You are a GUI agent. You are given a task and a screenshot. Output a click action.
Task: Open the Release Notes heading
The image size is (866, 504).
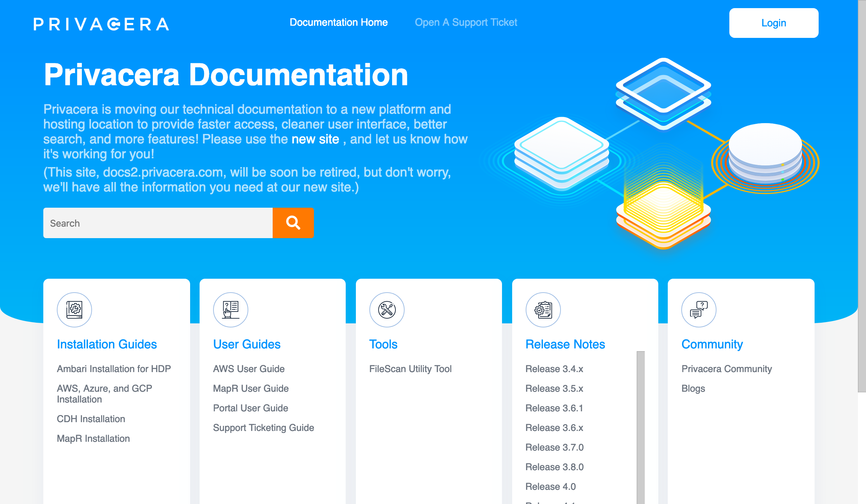coord(565,344)
